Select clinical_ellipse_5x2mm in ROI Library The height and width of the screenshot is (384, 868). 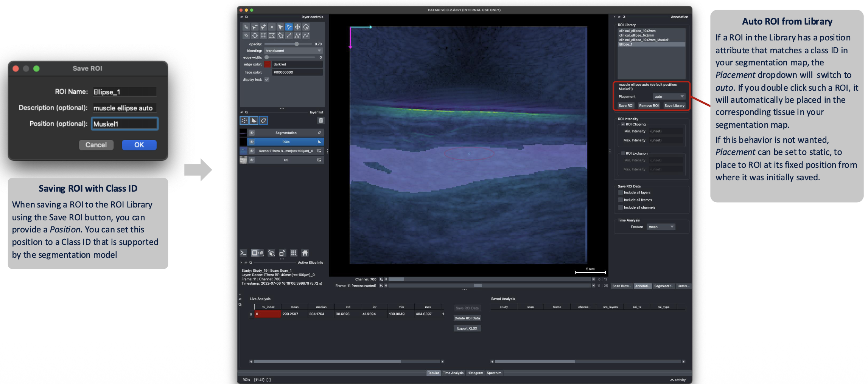coord(651,36)
